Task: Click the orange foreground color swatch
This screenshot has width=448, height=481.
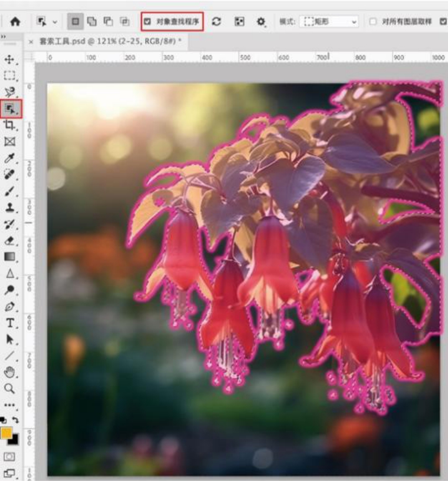Action: point(7,433)
